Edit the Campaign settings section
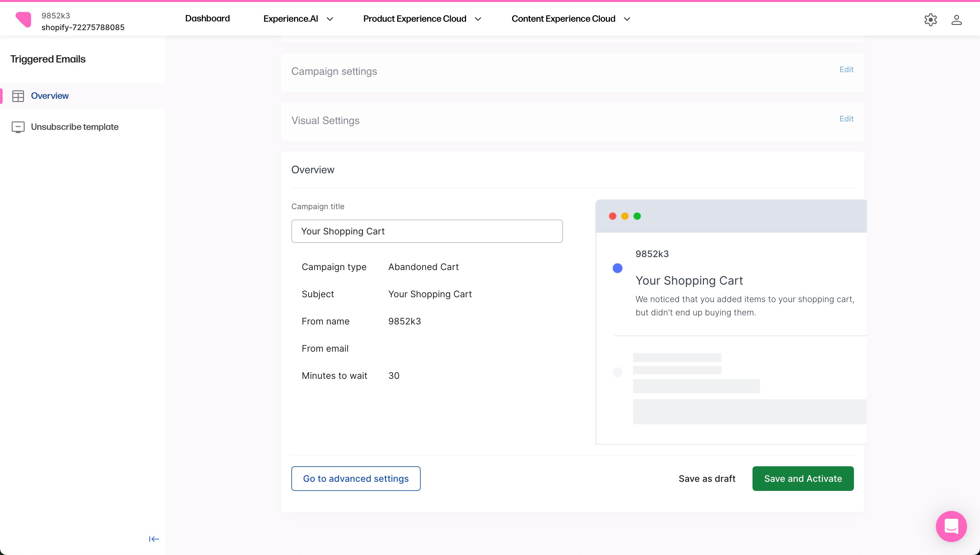The width and height of the screenshot is (980, 555). pos(846,69)
